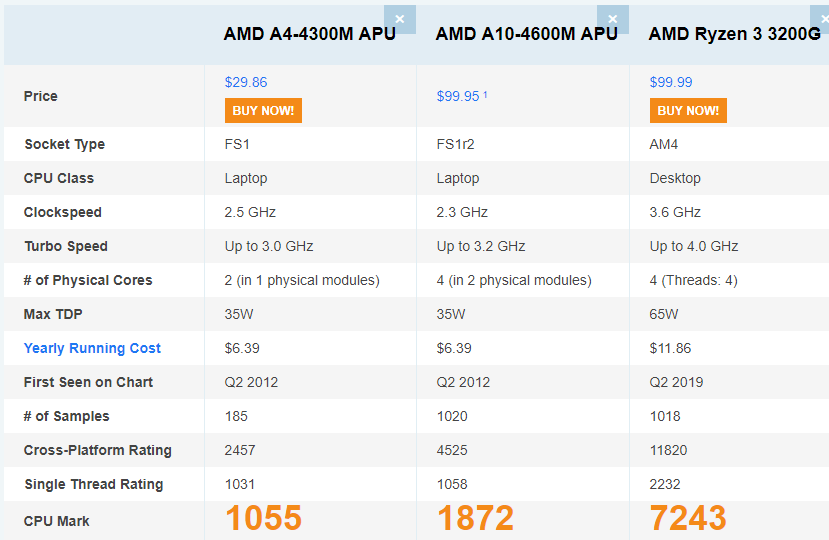
Task: Click Buy Now under the $99.99 price
Action: [688, 111]
